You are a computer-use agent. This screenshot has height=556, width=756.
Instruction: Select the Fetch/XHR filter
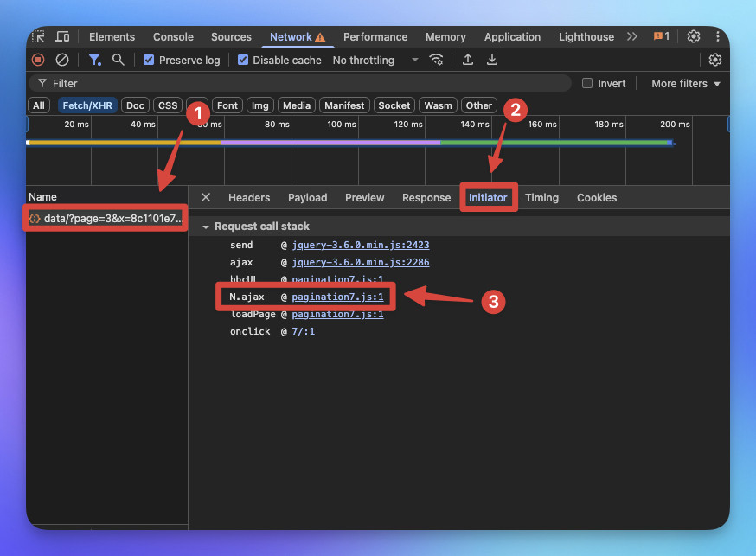click(87, 105)
